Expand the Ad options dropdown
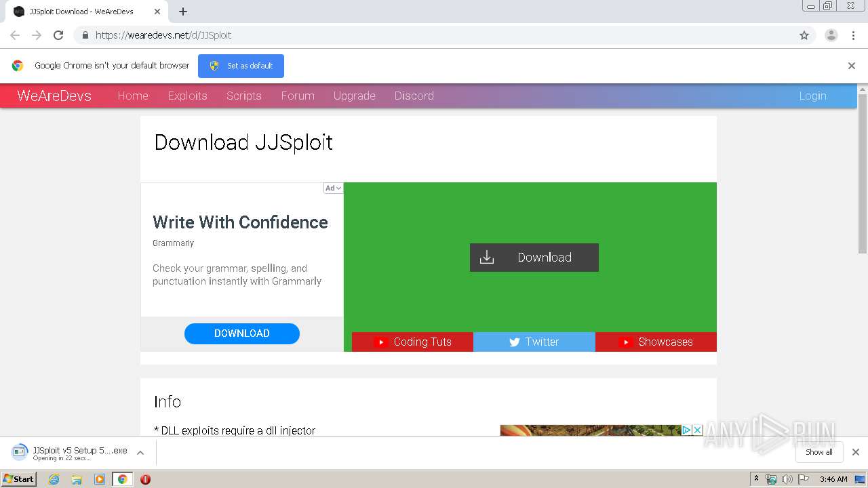Image resolution: width=868 pixels, height=488 pixels. click(x=333, y=188)
